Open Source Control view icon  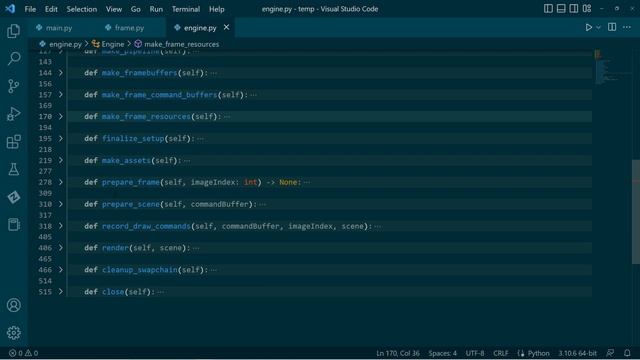(x=13, y=86)
